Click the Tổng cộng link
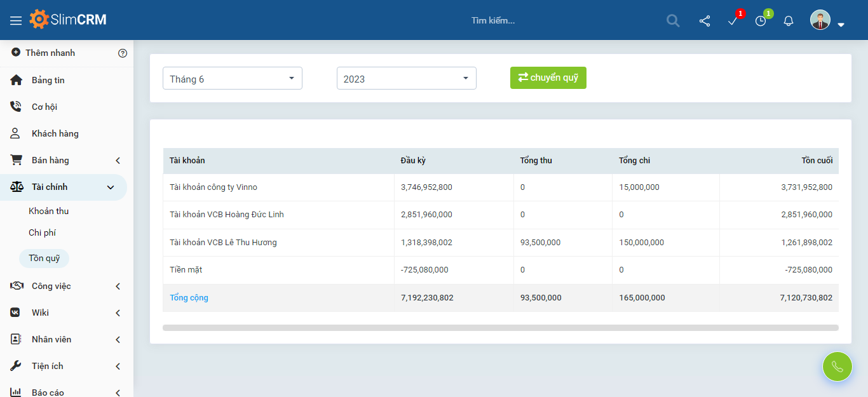868x397 pixels. [189, 298]
